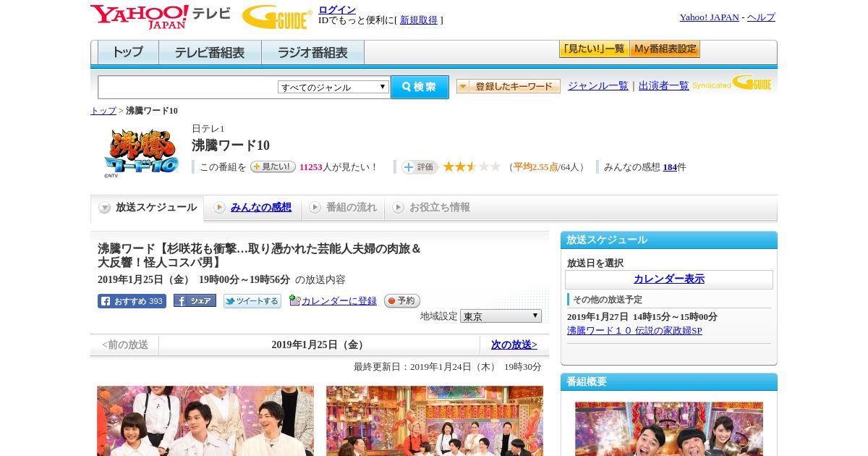
Task: Click the 検索 search button
Action: click(420, 87)
